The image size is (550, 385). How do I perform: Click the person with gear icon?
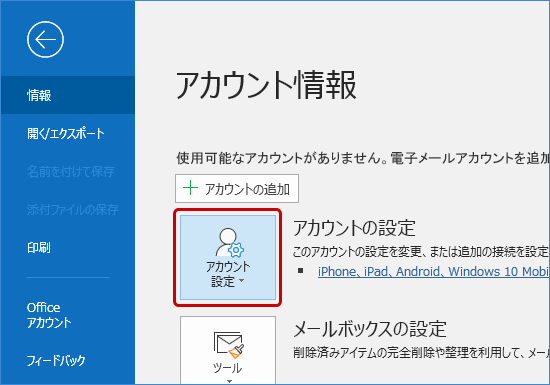tap(230, 243)
